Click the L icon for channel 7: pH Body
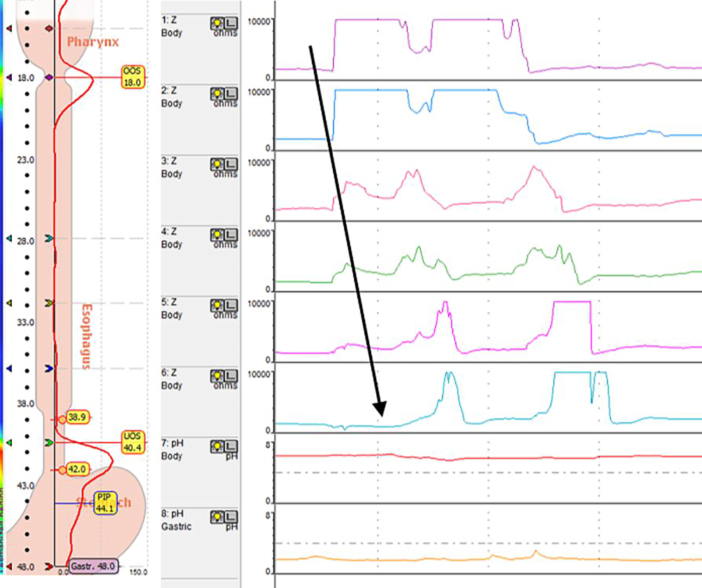This screenshot has height=588, width=702. coord(231,447)
